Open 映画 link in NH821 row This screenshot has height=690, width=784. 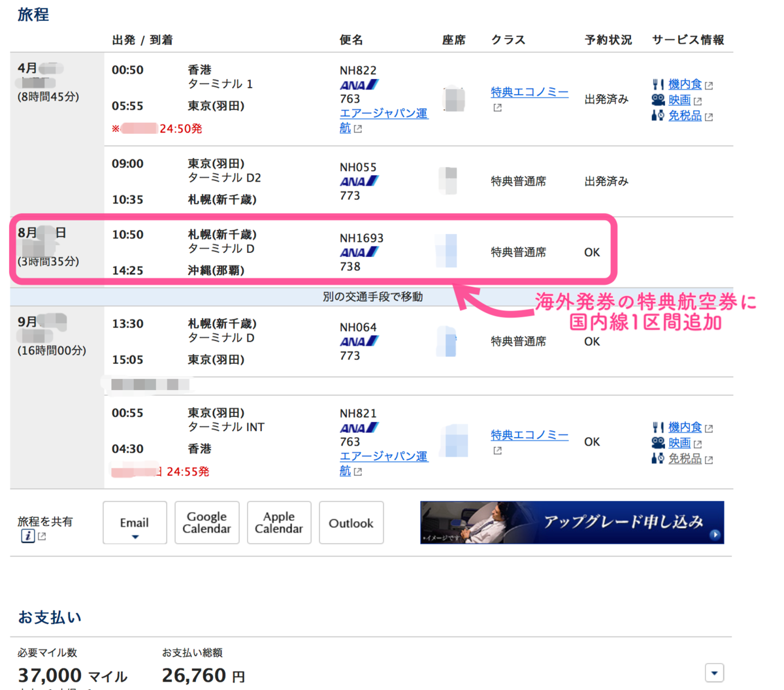(x=679, y=443)
